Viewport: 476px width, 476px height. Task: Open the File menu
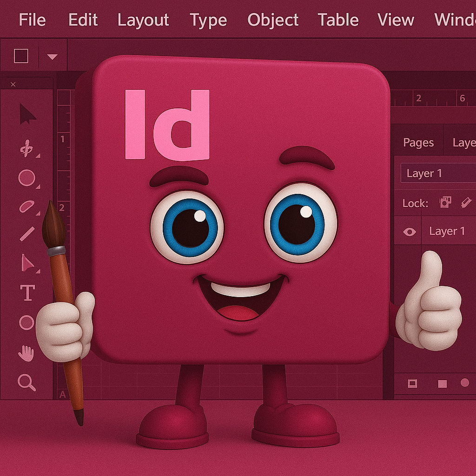[x=32, y=20]
